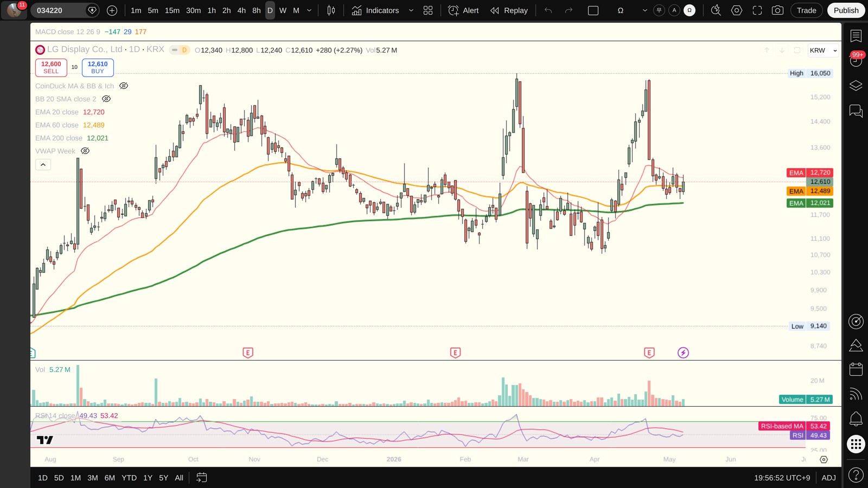Open the layout square selector
The width and height of the screenshot is (868, 488).
click(x=593, y=10)
